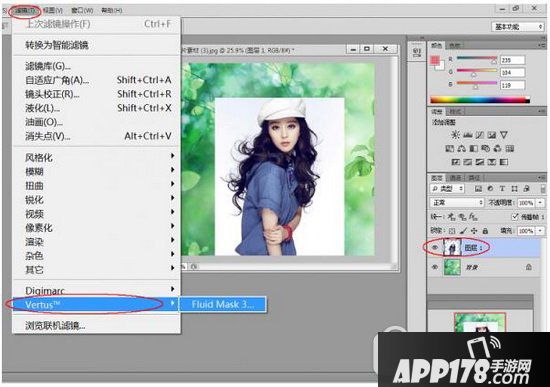Viewport: 550px width, 387px height.
Task: Add a Black & White adjustment
Action: [474, 148]
